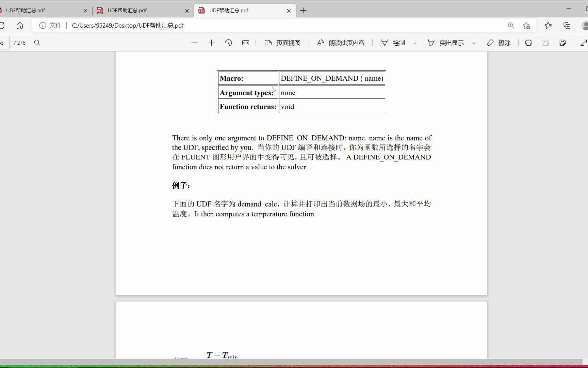Minimize the browser window
Screen dimensions: 588x368
[x=569, y=9]
